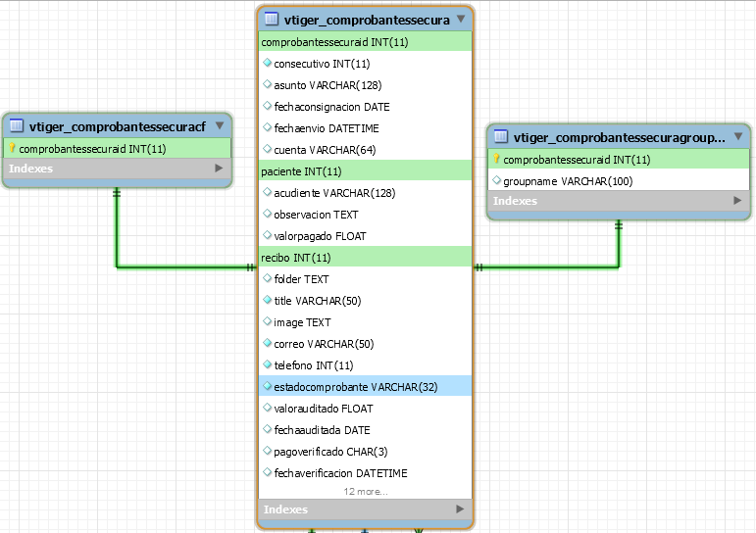Image resolution: width=756 pixels, height=533 pixels.
Task: Click the diamond icon beside estadocomprobante VARCHAR(32)
Action: point(267,386)
